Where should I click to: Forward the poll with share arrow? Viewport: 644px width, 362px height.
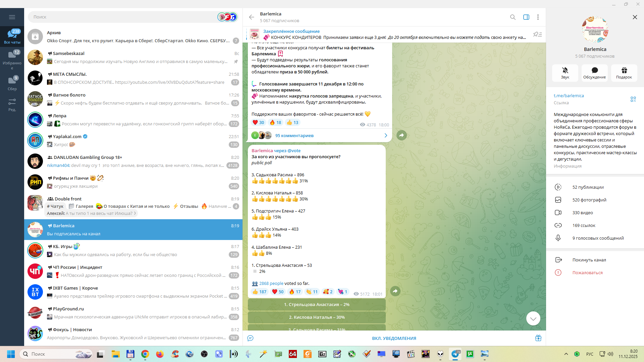395,291
